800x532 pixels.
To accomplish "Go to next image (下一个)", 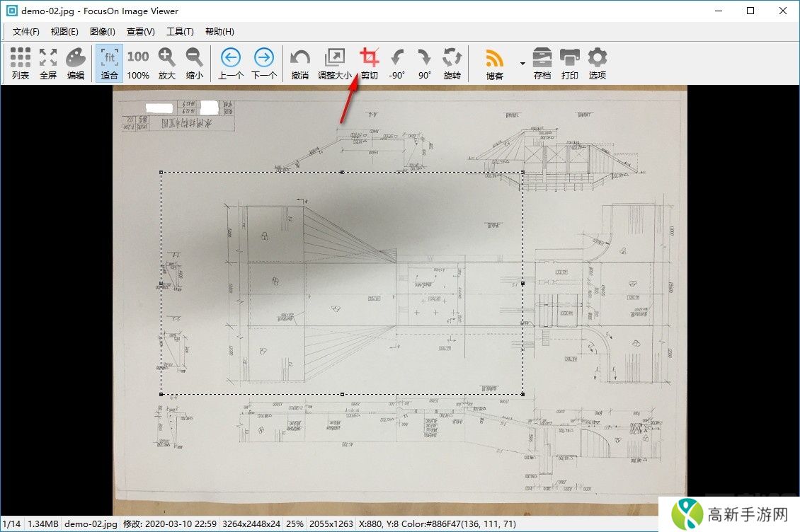I will point(264,63).
